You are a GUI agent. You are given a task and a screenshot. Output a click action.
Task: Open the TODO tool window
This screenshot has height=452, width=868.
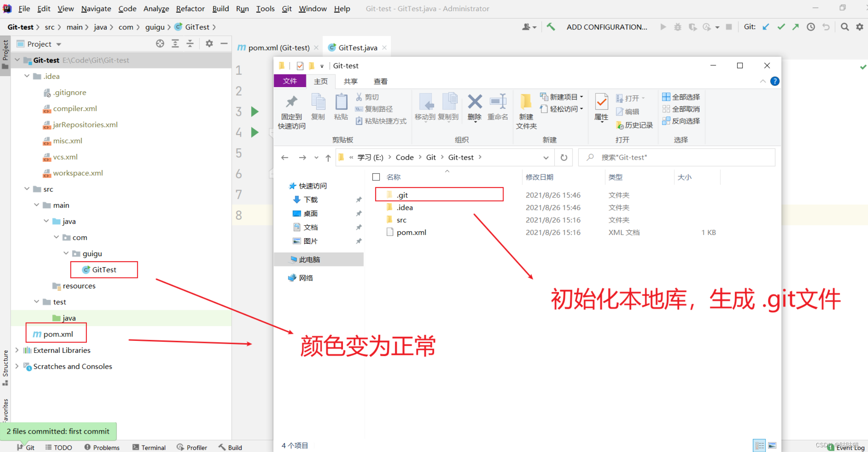coord(59,447)
